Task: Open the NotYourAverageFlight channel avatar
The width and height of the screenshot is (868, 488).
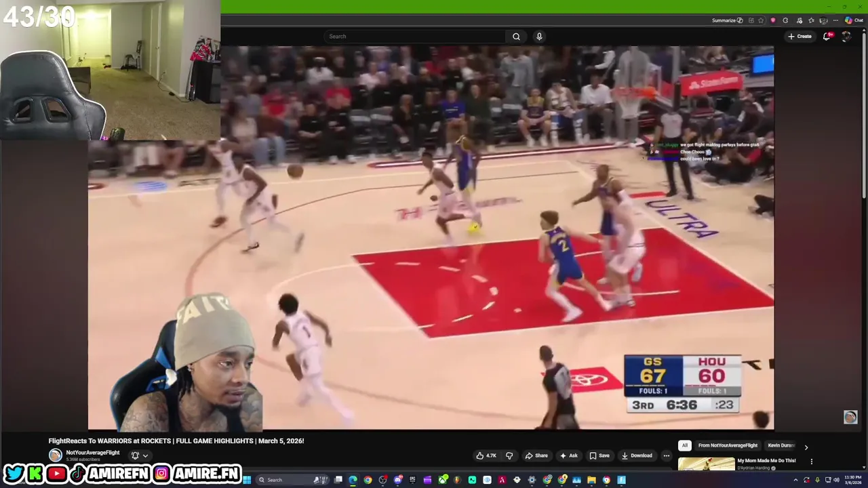Action: click(55, 455)
